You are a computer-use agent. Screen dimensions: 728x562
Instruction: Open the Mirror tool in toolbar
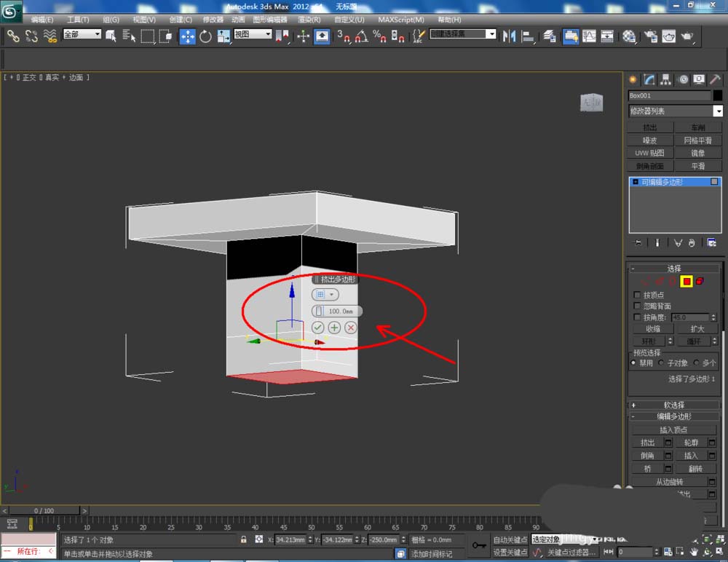510,36
